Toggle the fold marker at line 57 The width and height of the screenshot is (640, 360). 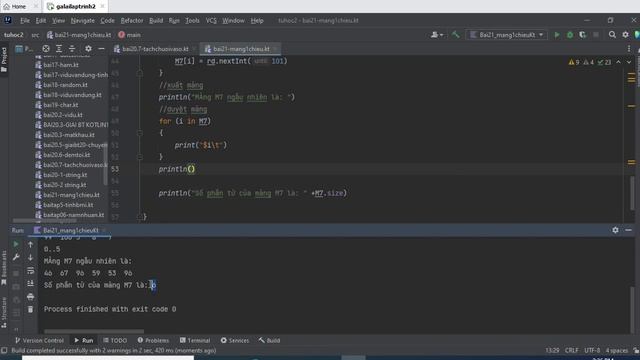pyautogui.click(x=140, y=217)
